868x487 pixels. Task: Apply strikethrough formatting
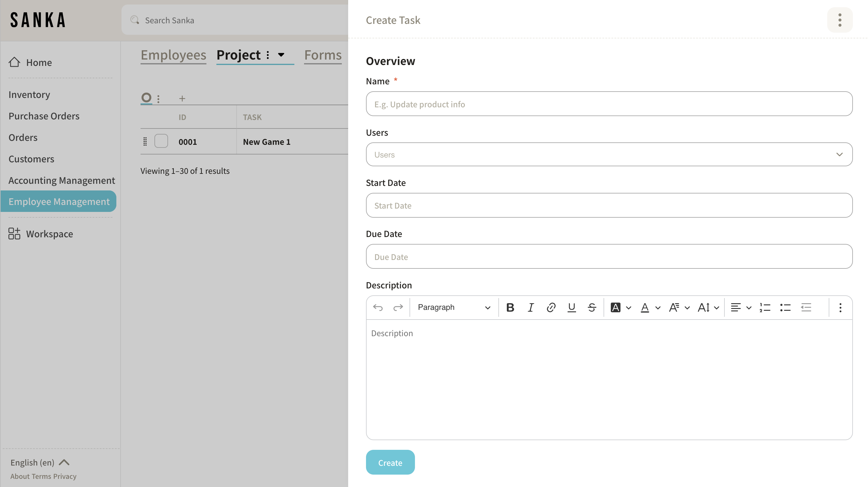pos(592,307)
